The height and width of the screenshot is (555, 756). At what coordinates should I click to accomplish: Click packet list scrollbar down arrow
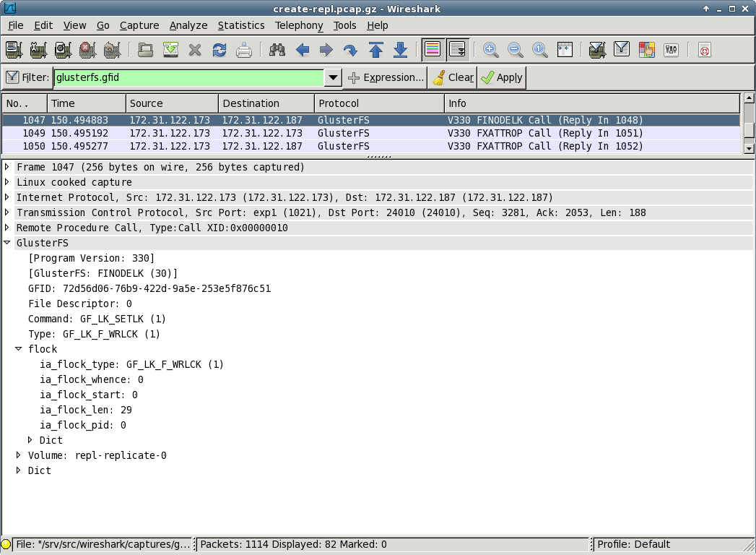point(749,149)
